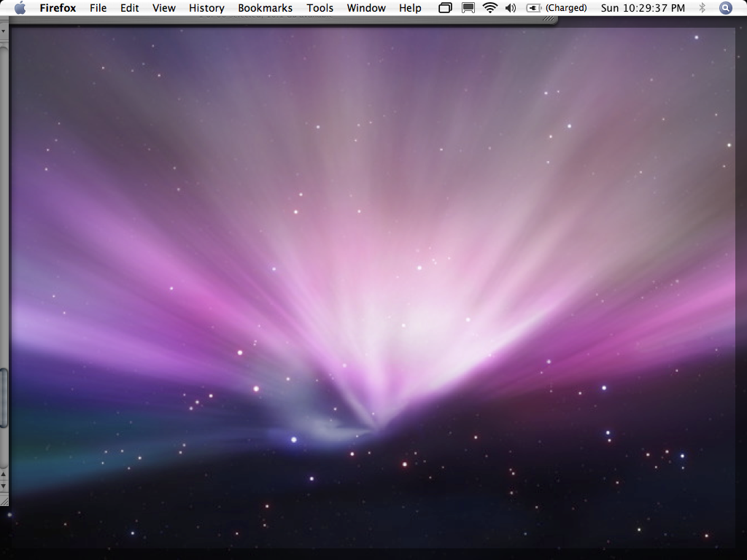Image resolution: width=747 pixels, height=560 pixels.
Task: Click the clock showing Sun 10:29:37 PM
Action: 643,8
